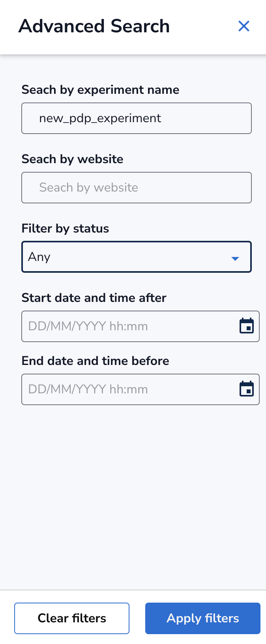Click the 'Filter by status' label
This screenshot has height=644, width=266.
pyautogui.click(x=65, y=229)
